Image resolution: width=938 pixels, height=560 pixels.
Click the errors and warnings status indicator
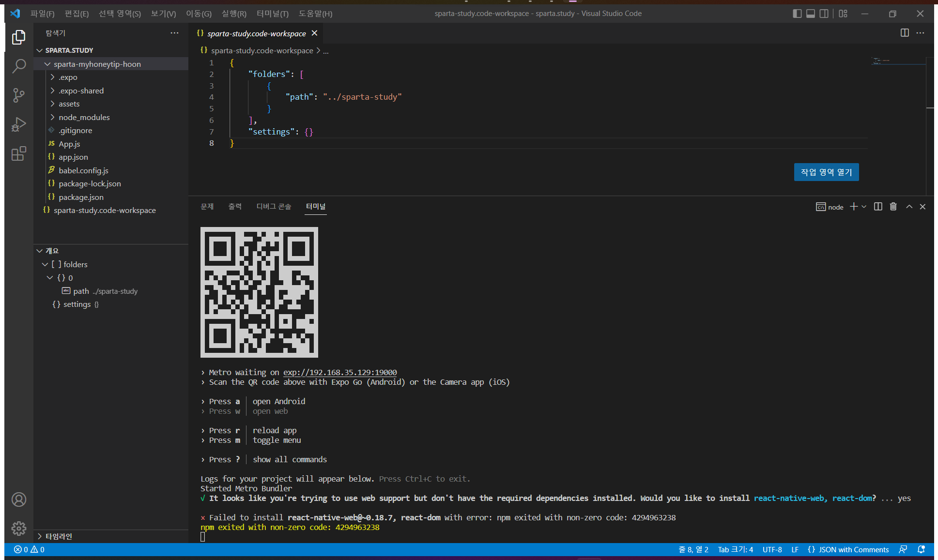(29, 549)
